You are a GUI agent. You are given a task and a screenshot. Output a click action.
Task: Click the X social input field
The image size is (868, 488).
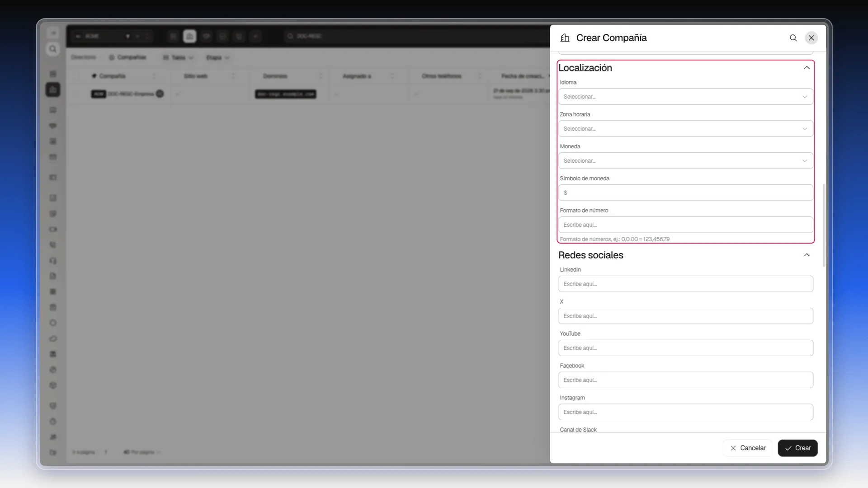click(x=685, y=316)
